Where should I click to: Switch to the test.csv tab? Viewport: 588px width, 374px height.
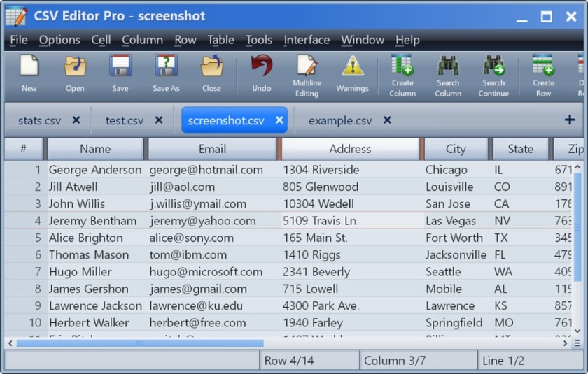click(125, 120)
